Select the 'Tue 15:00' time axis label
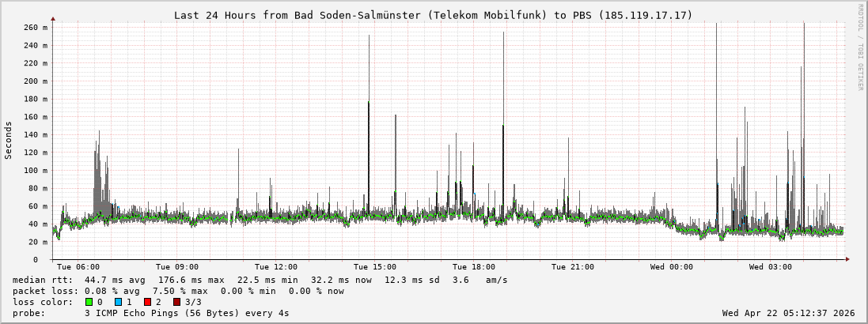This screenshot has height=324, width=868. pyautogui.click(x=375, y=267)
